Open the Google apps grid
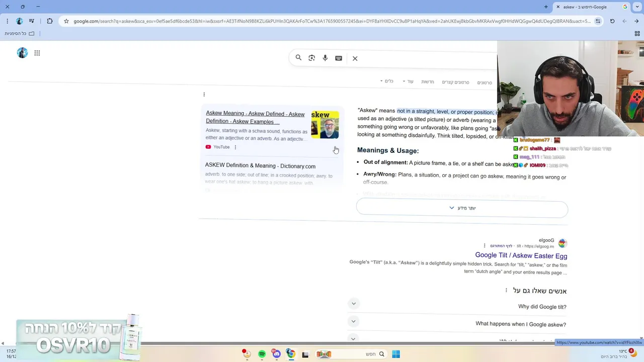Viewport: 644px width, 362px height. point(37,53)
